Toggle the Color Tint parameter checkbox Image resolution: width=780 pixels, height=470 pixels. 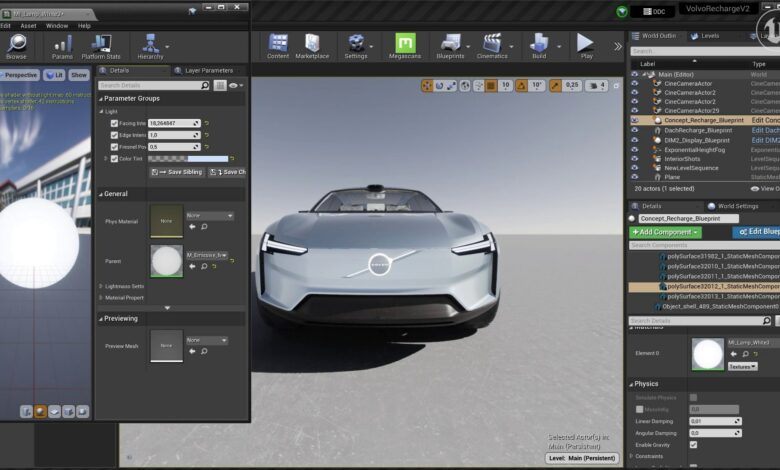point(114,159)
